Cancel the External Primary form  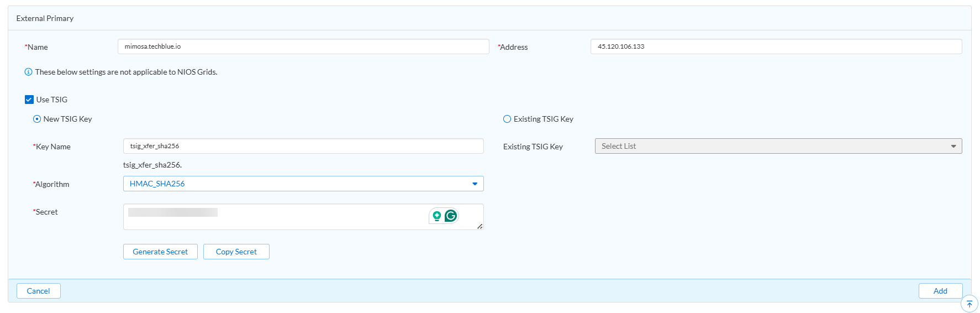tap(38, 291)
